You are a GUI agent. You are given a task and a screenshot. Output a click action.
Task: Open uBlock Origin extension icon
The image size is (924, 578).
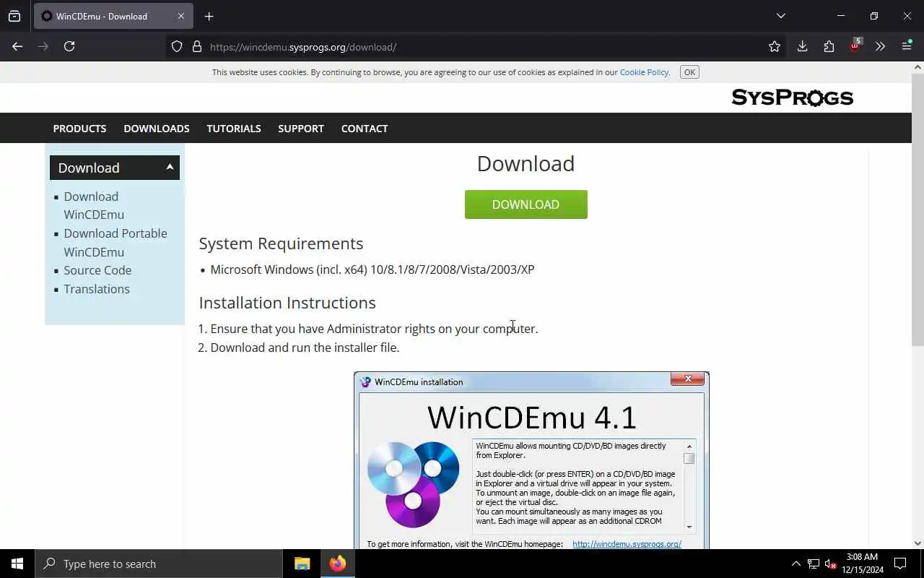point(855,46)
